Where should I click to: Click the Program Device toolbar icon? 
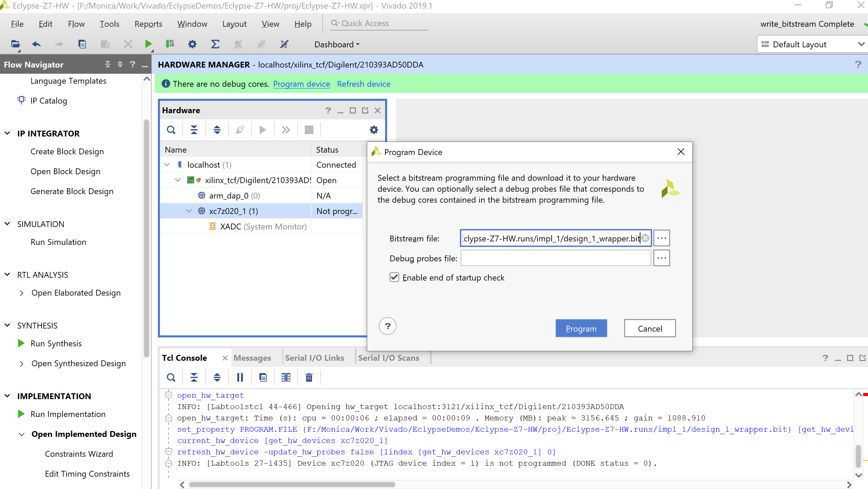pos(170,44)
